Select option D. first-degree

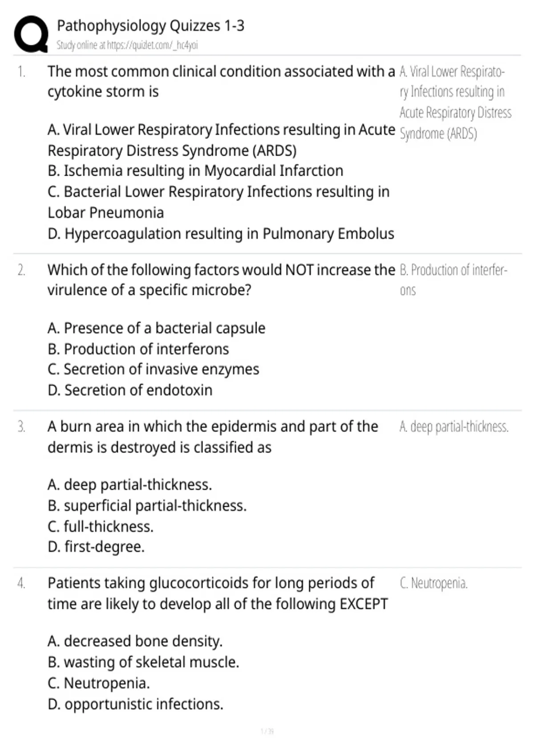point(96,547)
